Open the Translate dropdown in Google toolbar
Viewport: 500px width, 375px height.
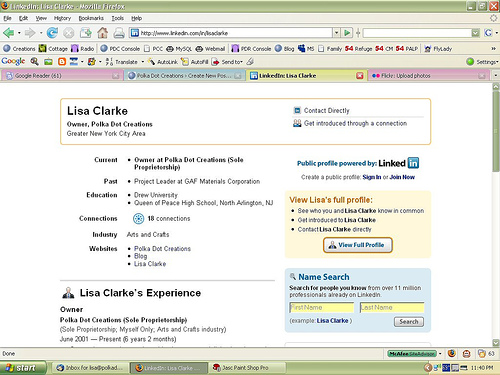(x=143, y=62)
